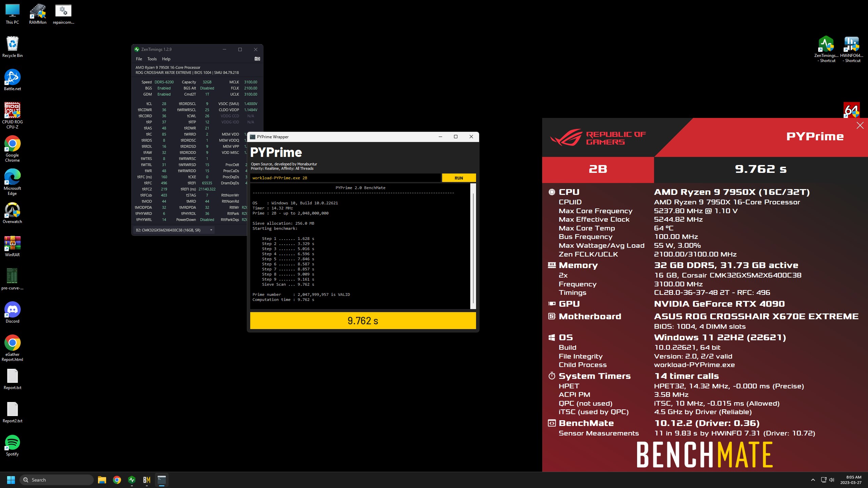Screen dimensions: 868x488
Task: Open File Explorer from the taskbar
Action: click(102, 480)
